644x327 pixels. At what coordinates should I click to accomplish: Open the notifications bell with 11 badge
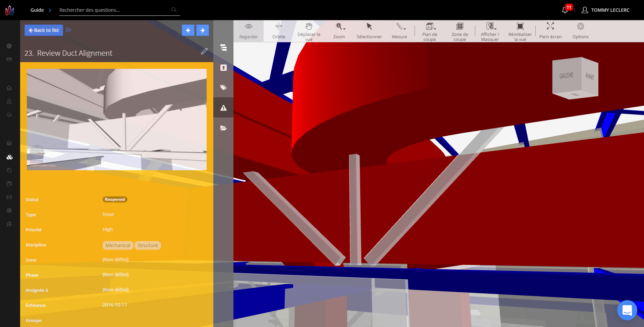[566, 10]
